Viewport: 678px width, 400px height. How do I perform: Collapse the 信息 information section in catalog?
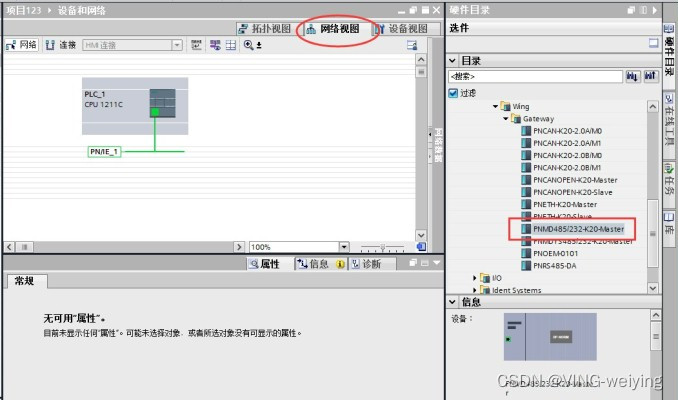point(452,302)
